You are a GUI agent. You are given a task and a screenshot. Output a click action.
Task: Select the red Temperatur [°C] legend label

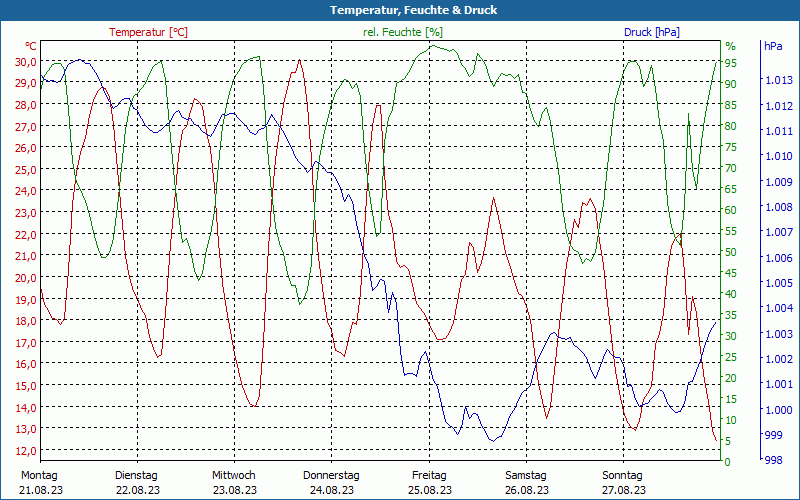point(148,32)
